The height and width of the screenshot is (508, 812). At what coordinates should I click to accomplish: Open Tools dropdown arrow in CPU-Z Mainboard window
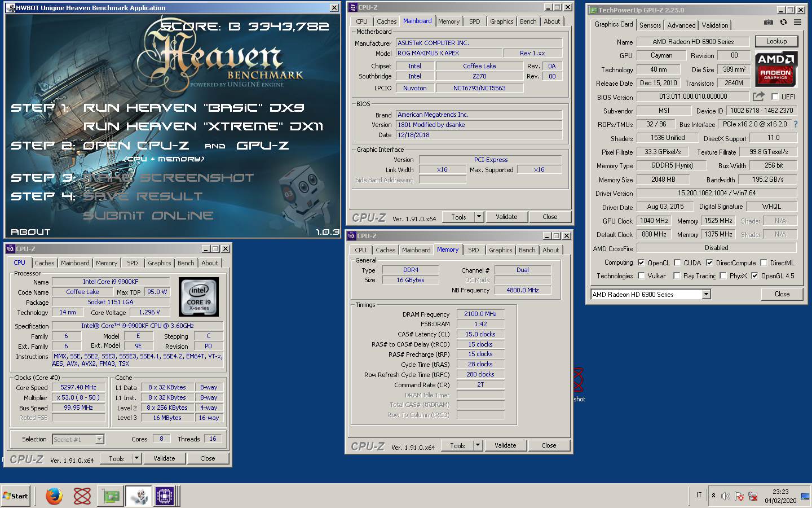[479, 217]
